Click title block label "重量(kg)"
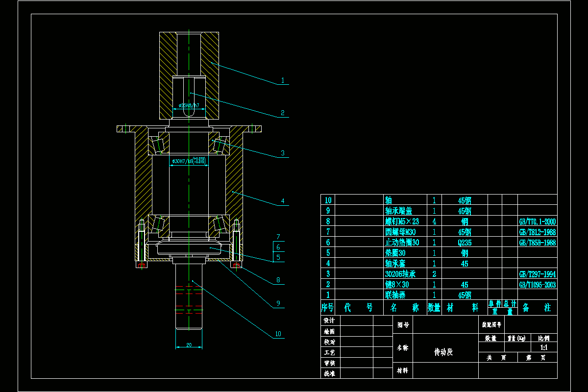This screenshot has height=392, width=588. coord(517,338)
